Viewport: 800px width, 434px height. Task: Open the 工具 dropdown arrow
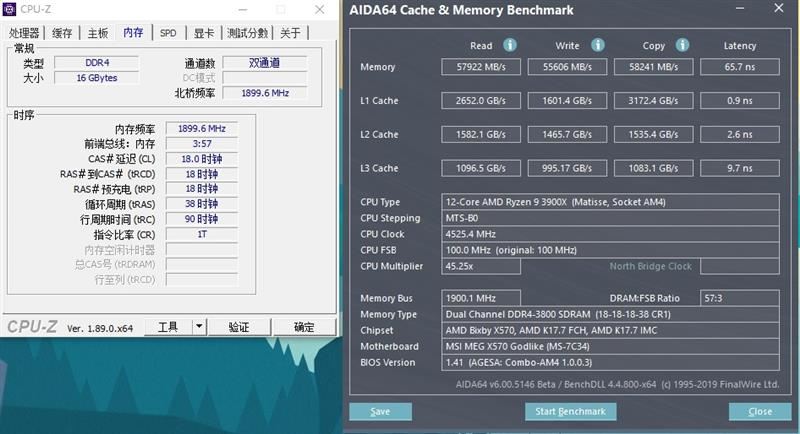pos(199,326)
